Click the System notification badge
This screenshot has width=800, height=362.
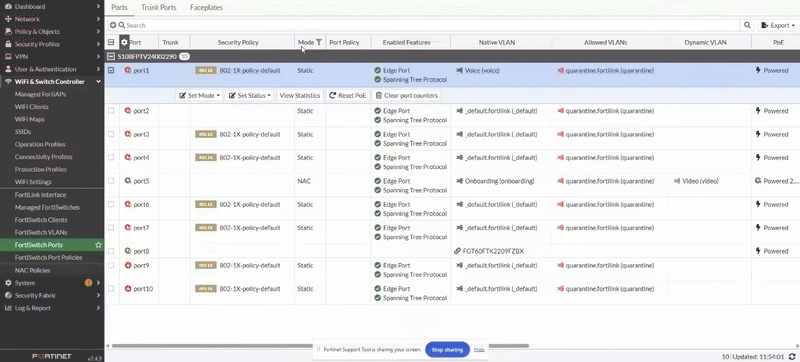click(88, 282)
